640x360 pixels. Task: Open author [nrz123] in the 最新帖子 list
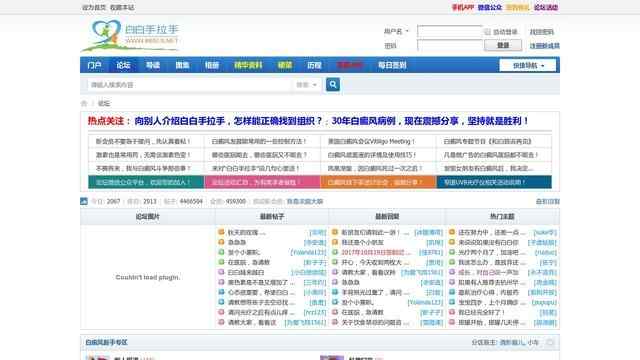click(x=315, y=312)
